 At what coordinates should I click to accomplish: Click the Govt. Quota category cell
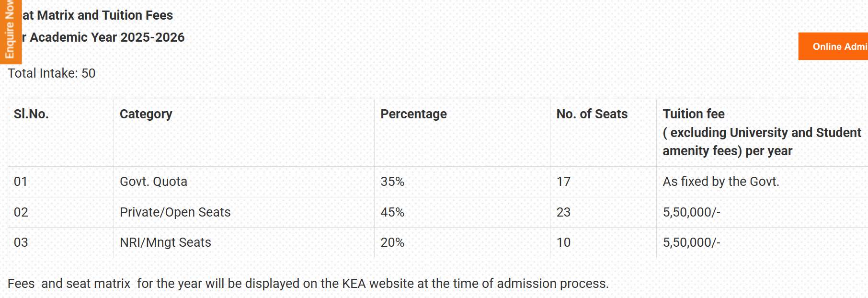coord(153,182)
